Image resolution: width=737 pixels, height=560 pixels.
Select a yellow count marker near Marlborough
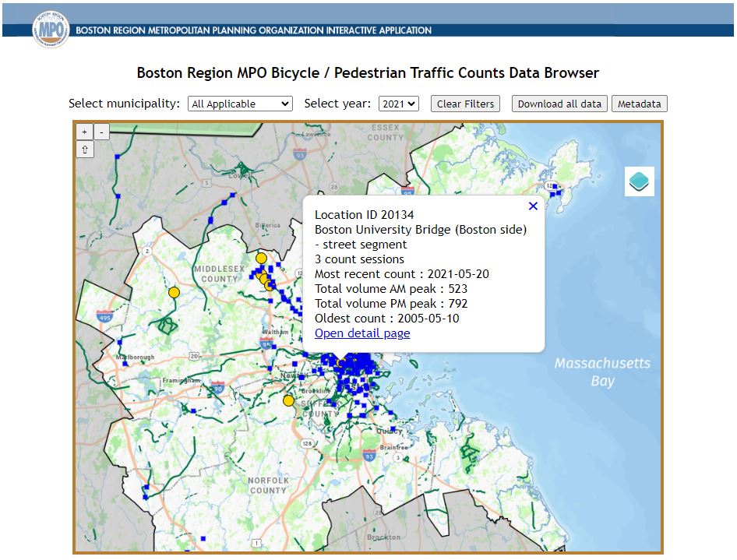click(x=173, y=293)
